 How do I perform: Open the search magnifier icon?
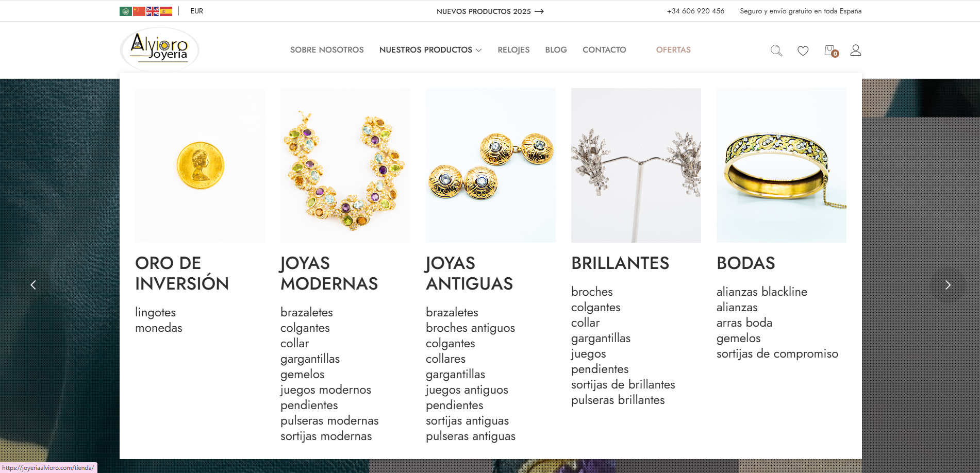[x=776, y=50]
